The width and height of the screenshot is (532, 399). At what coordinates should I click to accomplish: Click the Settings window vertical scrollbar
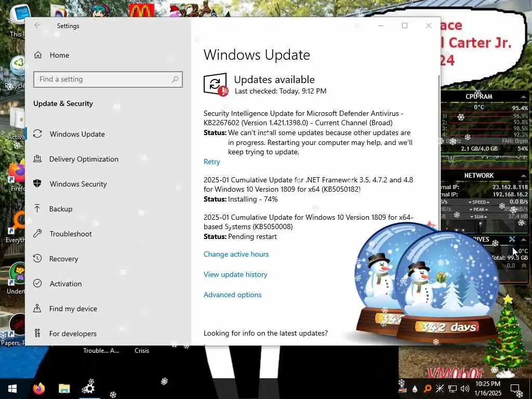click(x=439, y=149)
